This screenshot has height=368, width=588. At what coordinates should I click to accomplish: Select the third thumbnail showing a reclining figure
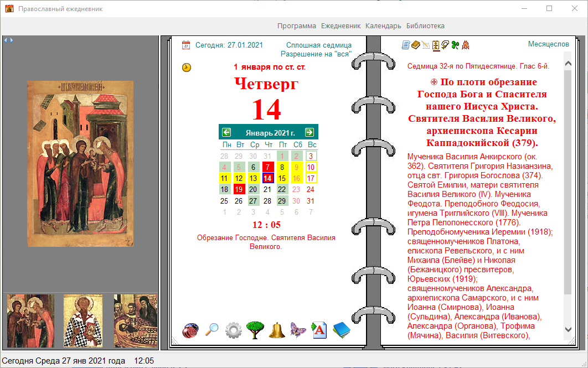pos(136,321)
